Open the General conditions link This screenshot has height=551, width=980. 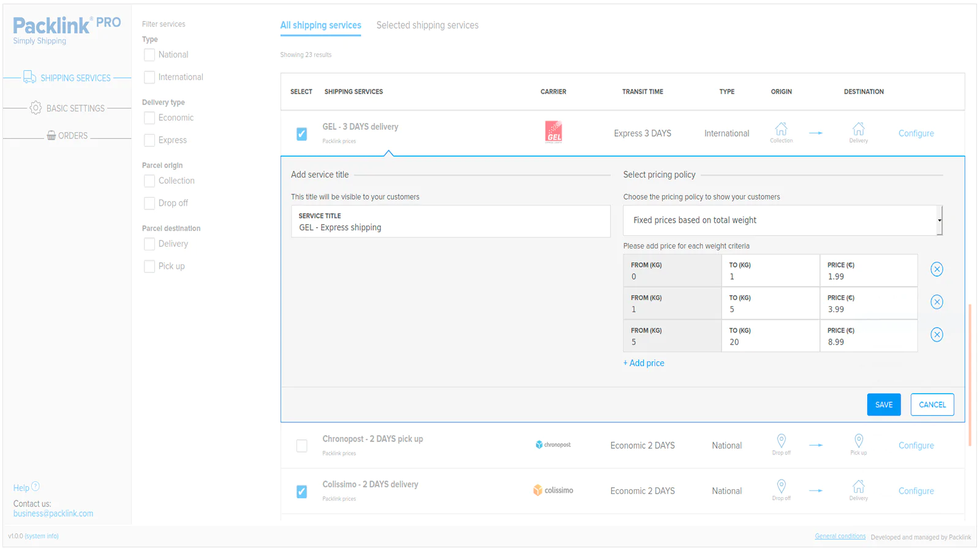click(x=840, y=536)
